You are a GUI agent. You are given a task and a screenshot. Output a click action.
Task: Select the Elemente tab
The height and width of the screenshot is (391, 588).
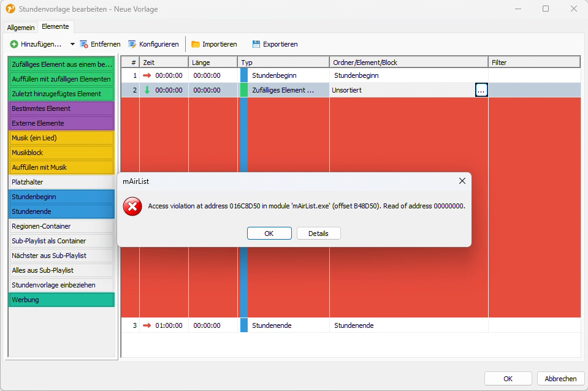click(x=55, y=27)
